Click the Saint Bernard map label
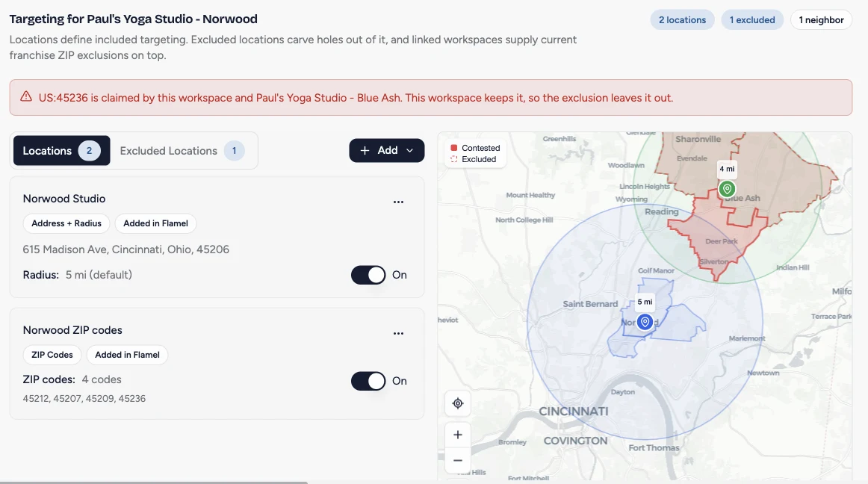The width and height of the screenshot is (868, 484). 590,304
